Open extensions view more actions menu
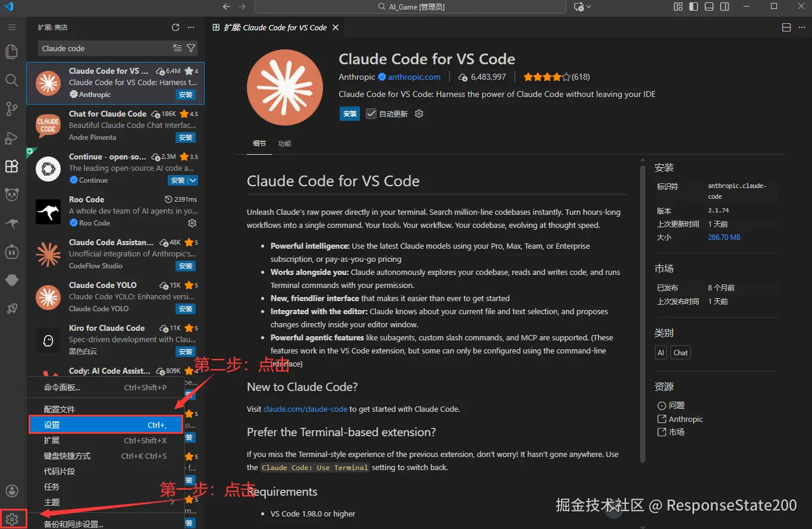This screenshot has width=812, height=529. (x=191, y=27)
